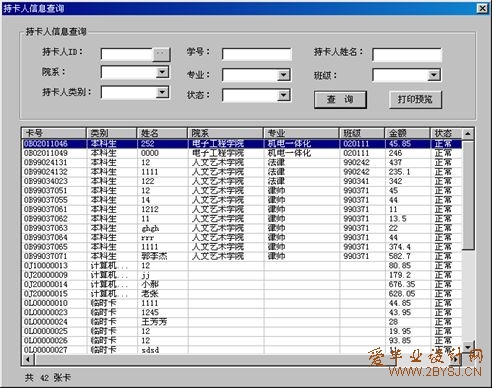Select row with card 0B99037051

[242, 191]
